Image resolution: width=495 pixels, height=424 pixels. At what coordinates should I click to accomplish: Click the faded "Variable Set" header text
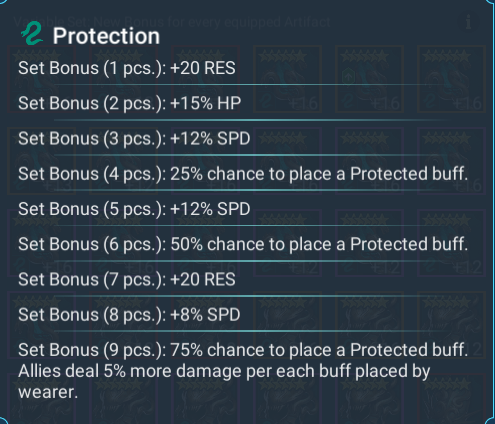pos(172,22)
